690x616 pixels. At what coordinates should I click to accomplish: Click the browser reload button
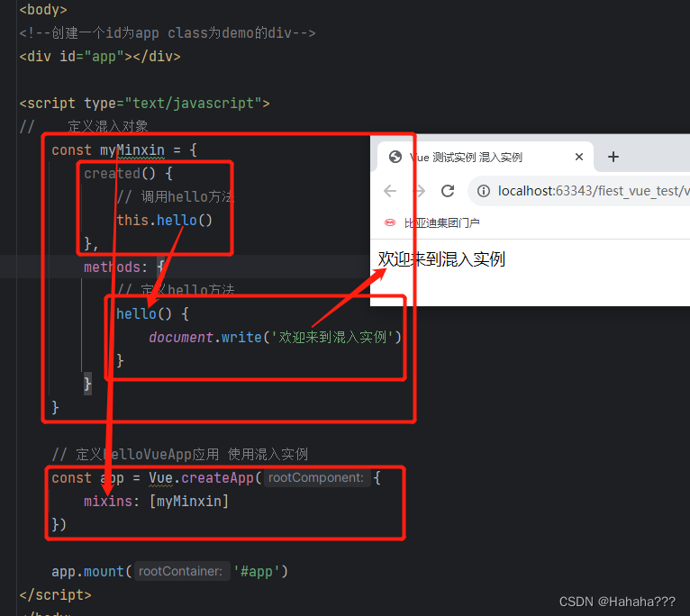pyautogui.click(x=448, y=191)
